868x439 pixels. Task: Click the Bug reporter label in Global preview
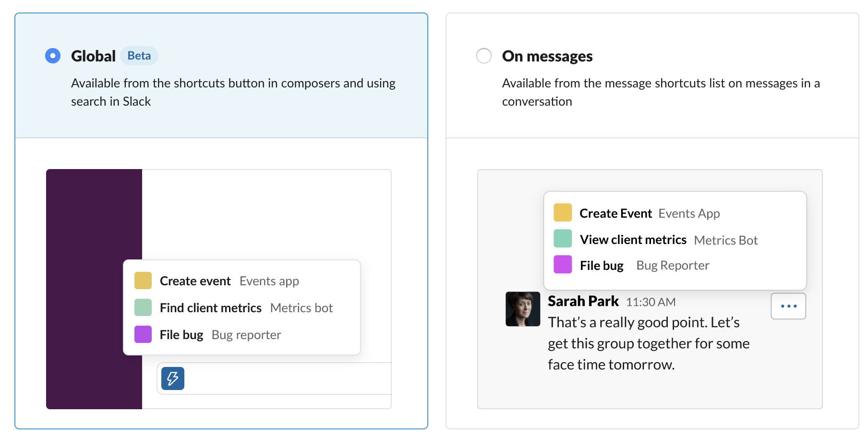(x=246, y=335)
